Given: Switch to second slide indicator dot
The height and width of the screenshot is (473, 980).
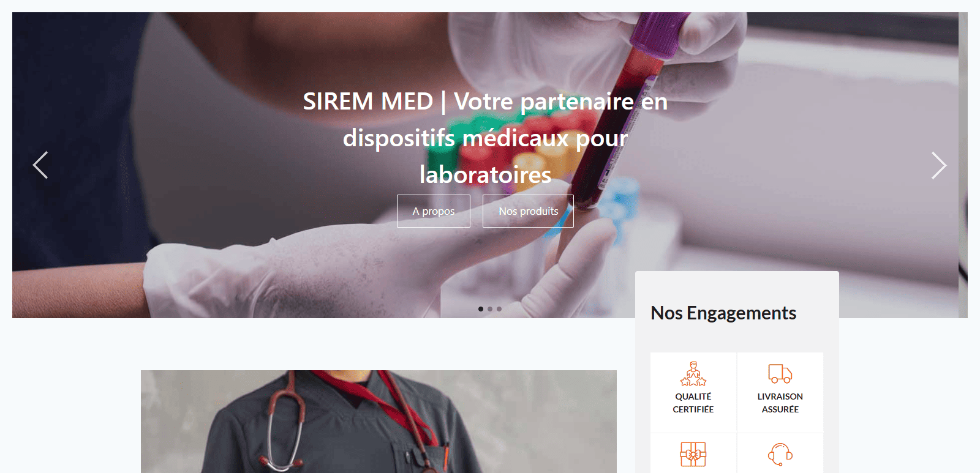Looking at the screenshot, I should click(x=490, y=309).
